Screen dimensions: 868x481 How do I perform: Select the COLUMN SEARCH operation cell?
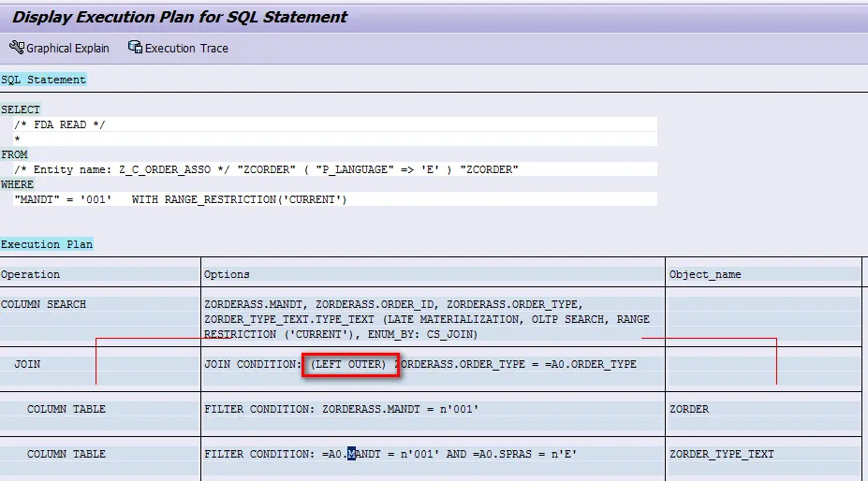click(43, 304)
